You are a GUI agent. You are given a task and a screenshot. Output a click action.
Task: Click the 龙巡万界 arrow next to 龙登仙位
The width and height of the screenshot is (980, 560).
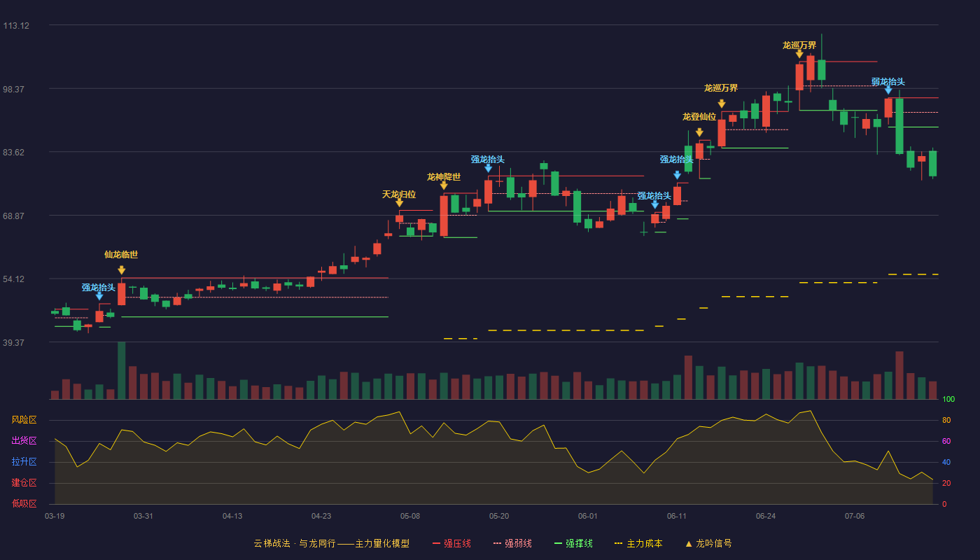click(x=722, y=104)
